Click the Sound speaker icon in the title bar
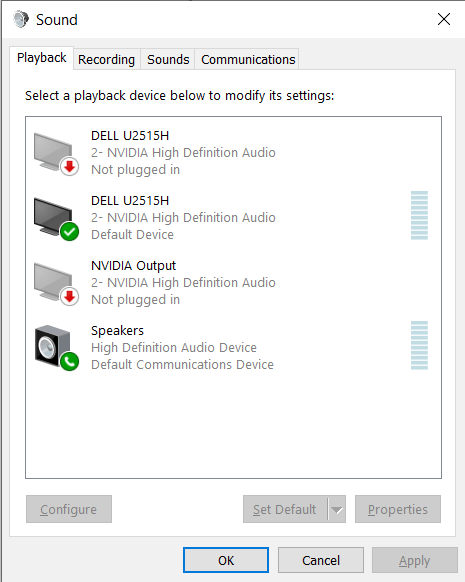 21,19
